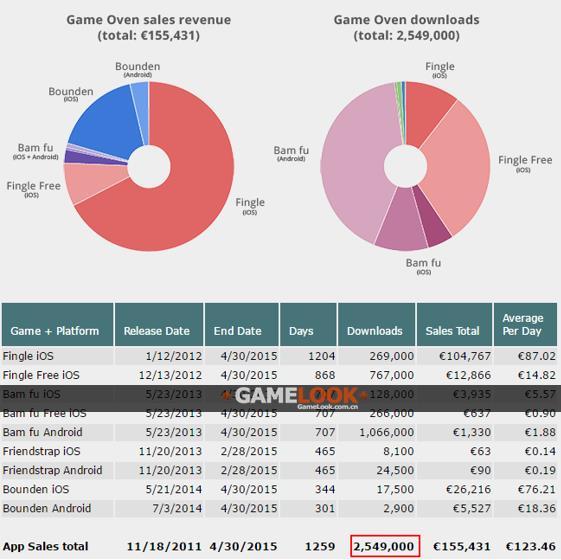
Task: Click the total days value '1259'
Action: tap(320, 546)
